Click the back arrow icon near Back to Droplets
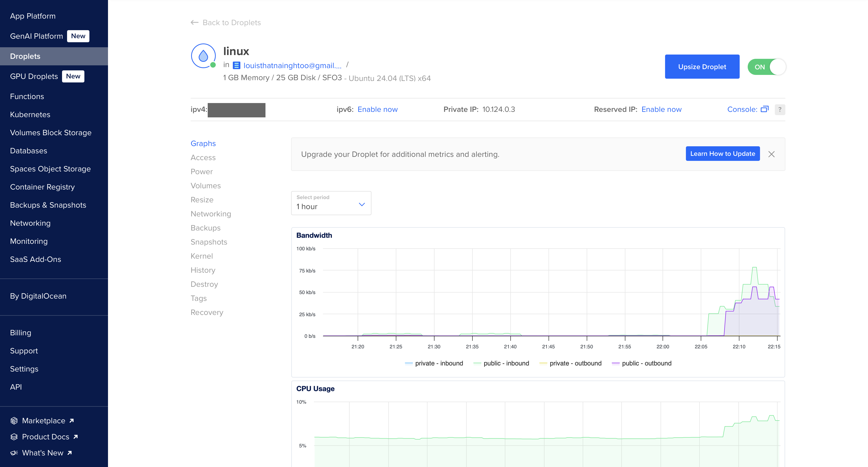Viewport: 868px width, 467px height. coord(194,23)
